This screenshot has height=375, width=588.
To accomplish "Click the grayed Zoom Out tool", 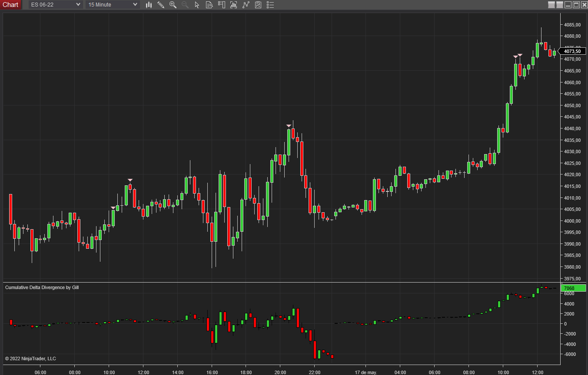I will [x=185, y=5].
